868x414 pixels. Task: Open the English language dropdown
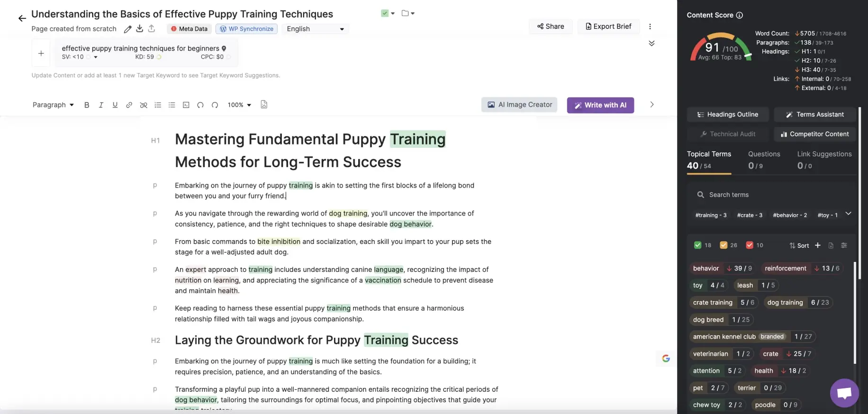pos(315,29)
